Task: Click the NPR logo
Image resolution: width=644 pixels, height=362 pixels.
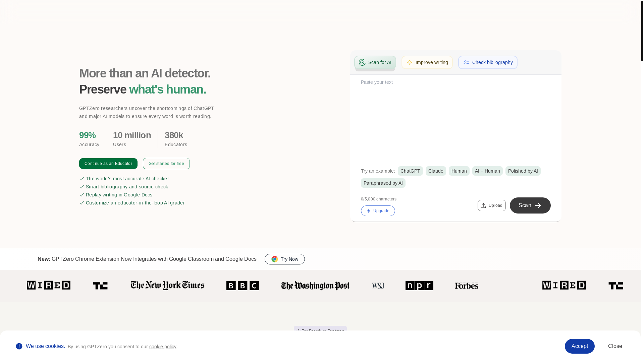Action: click(x=419, y=286)
